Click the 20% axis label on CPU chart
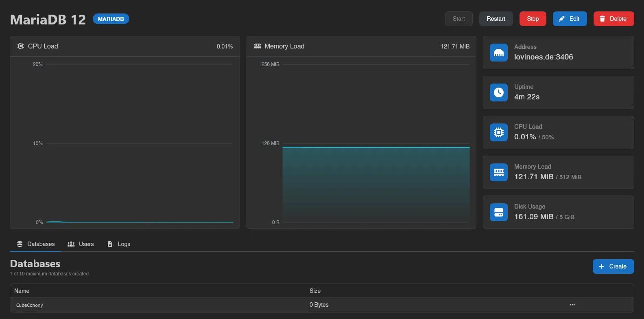Viewport: 644px width, 319px height. pos(38,64)
